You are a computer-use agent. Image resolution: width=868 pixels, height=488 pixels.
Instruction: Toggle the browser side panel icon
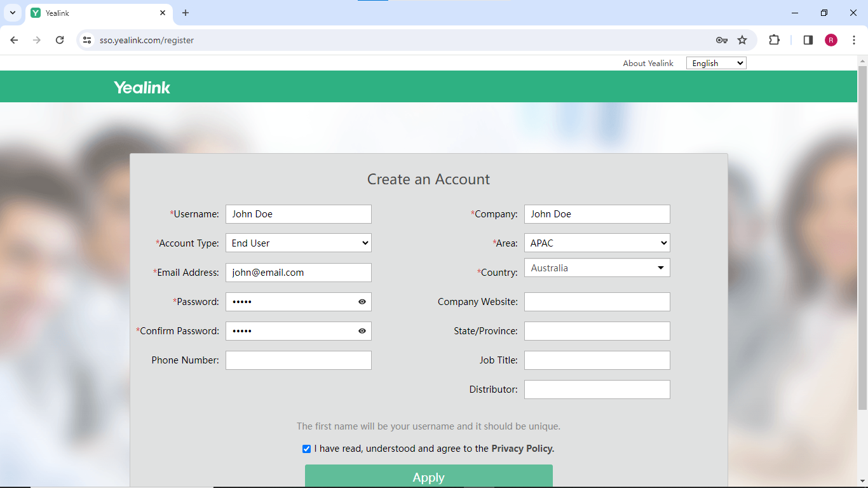[x=808, y=40]
